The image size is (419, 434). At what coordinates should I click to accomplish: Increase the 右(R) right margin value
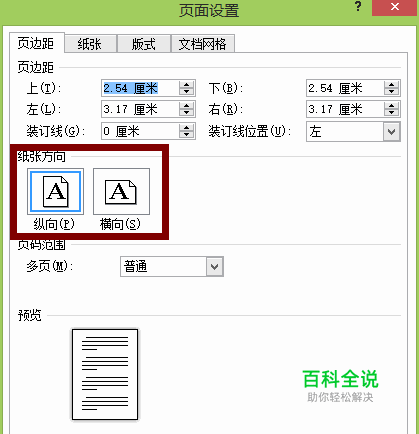point(392,106)
